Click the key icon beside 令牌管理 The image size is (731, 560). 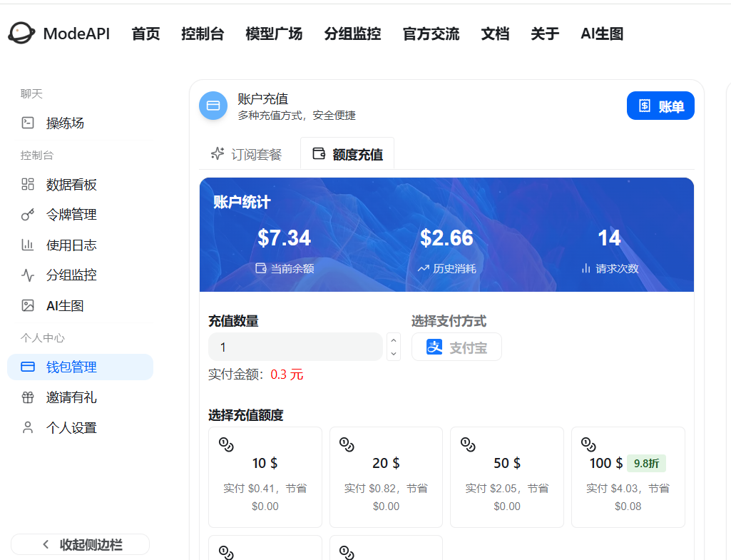pyautogui.click(x=28, y=215)
